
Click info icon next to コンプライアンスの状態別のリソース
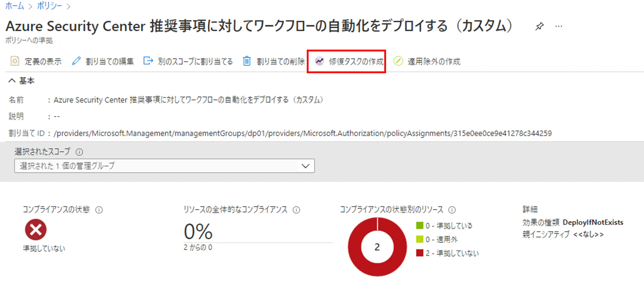(x=452, y=210)
